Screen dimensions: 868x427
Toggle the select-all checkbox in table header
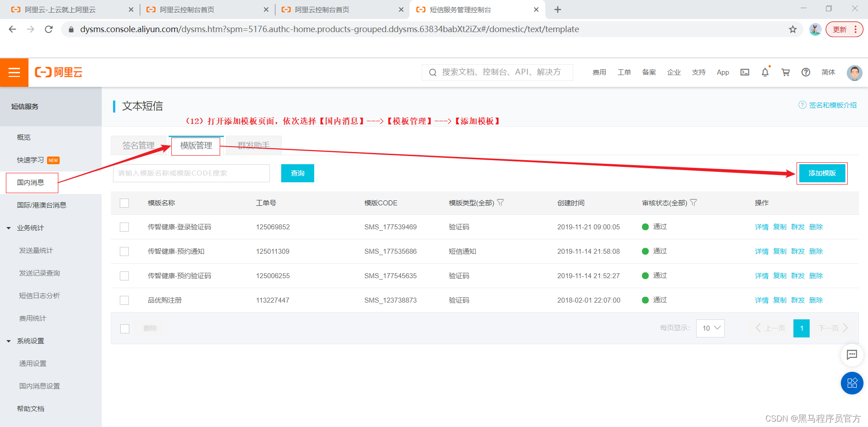point(124,203)
